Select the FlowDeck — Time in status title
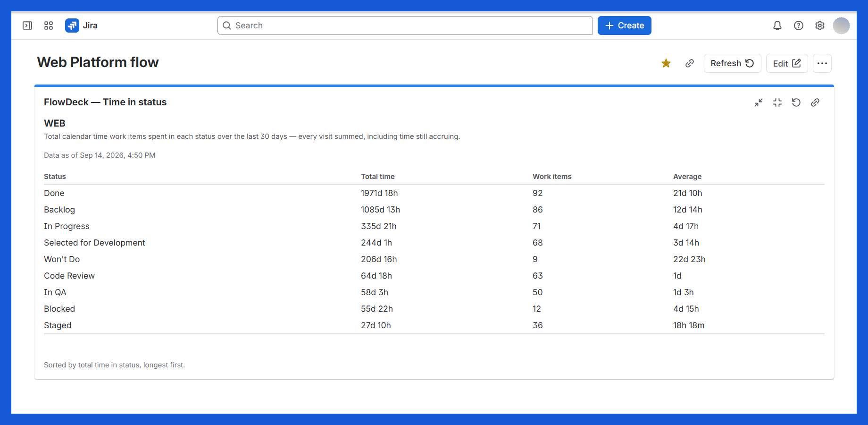Screen dimensions: 868x425 [x=105, y=102]
